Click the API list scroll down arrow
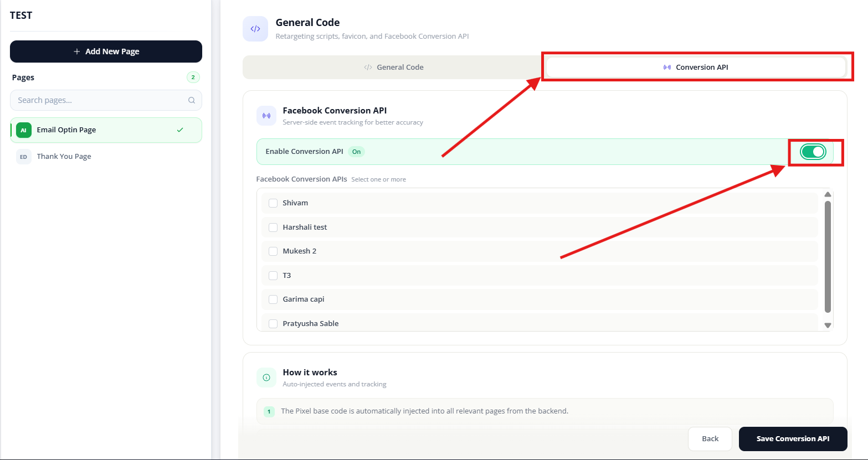This screenshot has width=868, height=460. click(x=828, y=325)
